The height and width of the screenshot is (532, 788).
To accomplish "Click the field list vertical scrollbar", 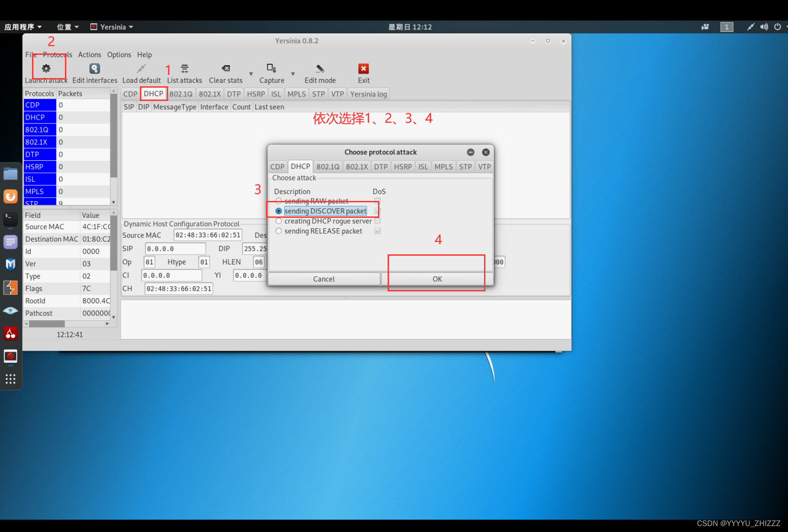I will [113, 265].
